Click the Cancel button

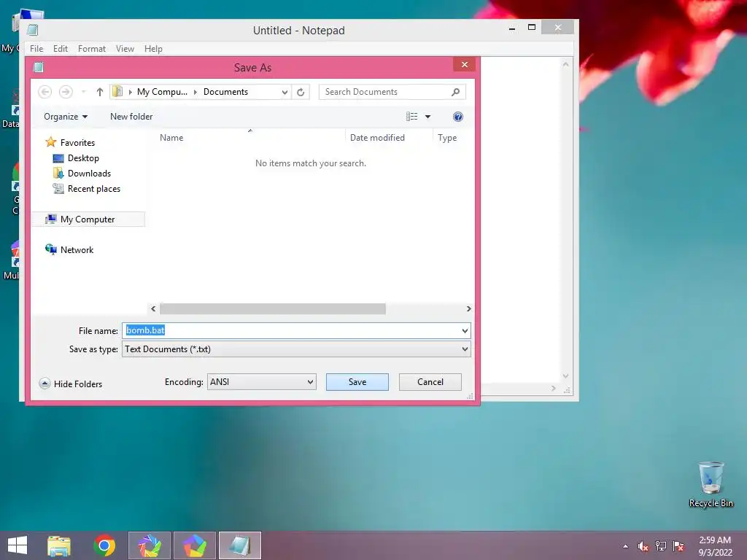[430, 382]
